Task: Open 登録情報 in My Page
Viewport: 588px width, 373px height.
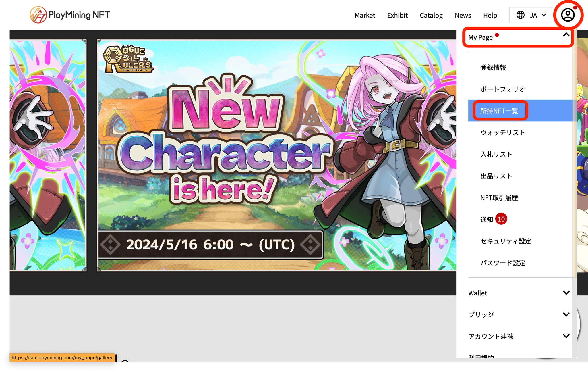Action: (x=493, y=68)
